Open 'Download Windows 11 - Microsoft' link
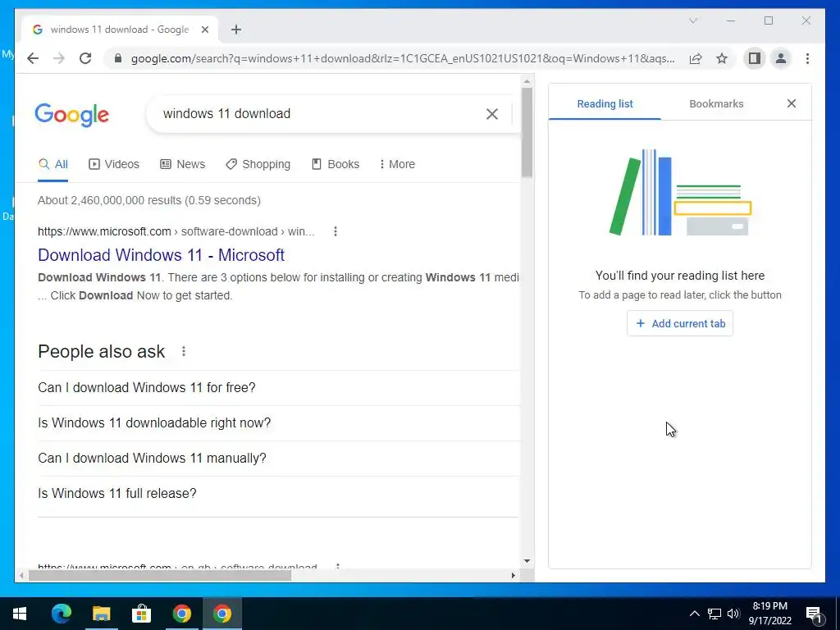This screenshot has height=630, width=840. pos(161,255)
